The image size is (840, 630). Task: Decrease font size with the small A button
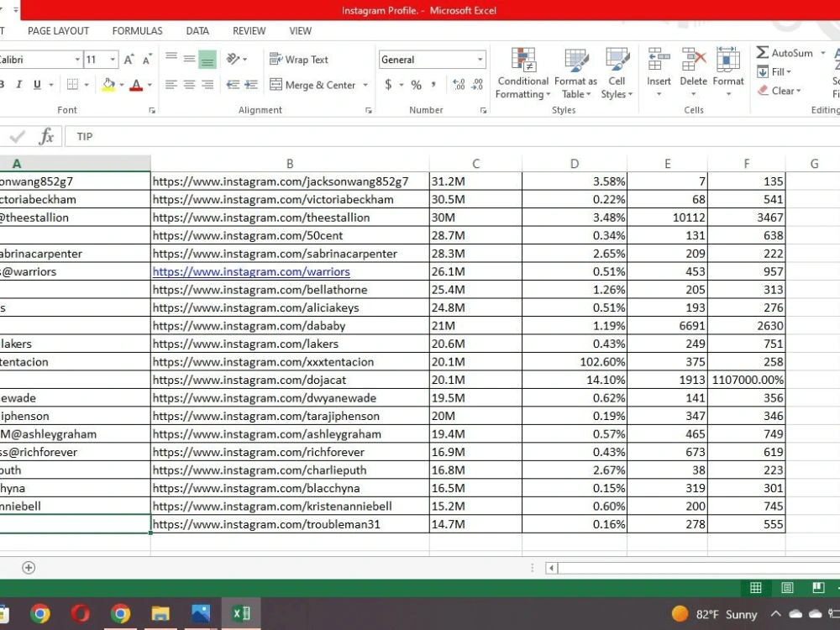[x=147, y=60]
